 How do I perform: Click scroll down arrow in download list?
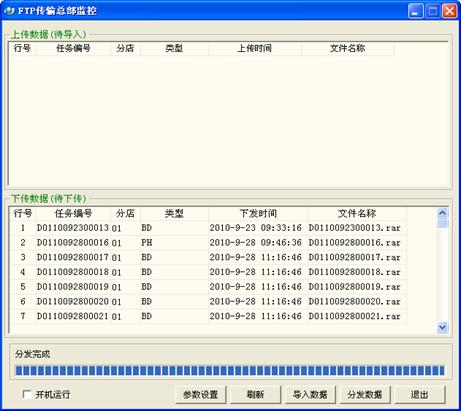coord(442,327)
